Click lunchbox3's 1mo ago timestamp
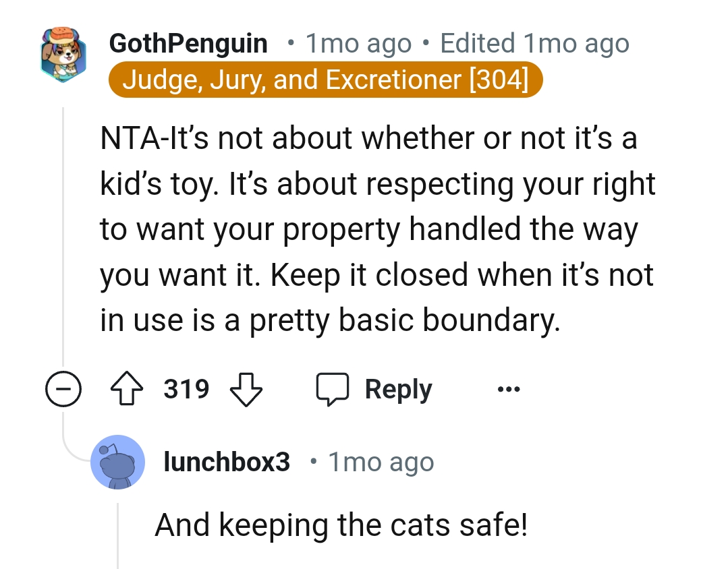Image resolution: width=728 pixels, height=569 pixels. 381,462
